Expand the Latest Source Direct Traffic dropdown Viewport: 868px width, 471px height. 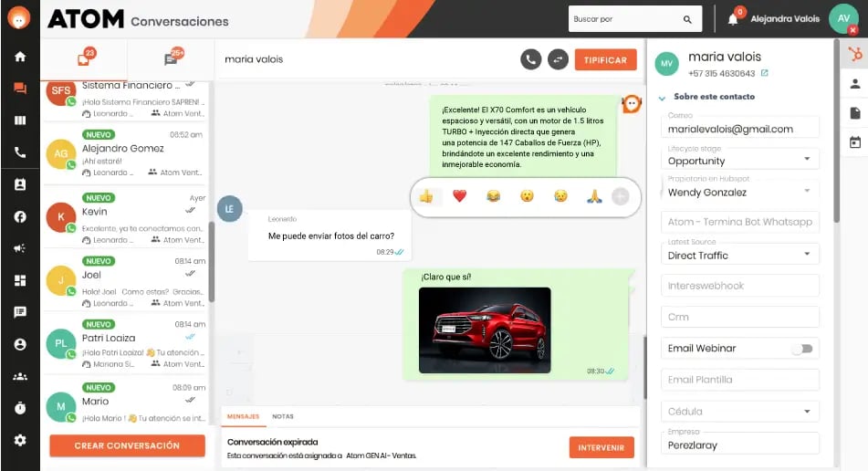click(739, 255)
